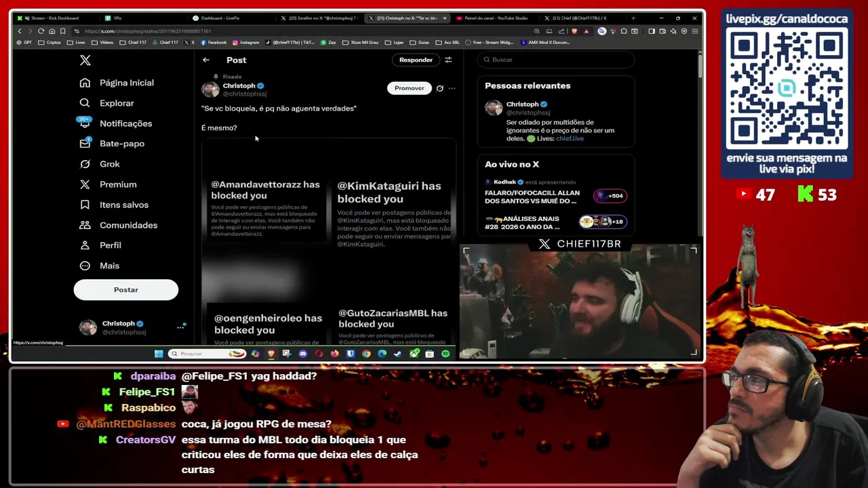Click the X logo above the sidebar

(x=85, y=60)
